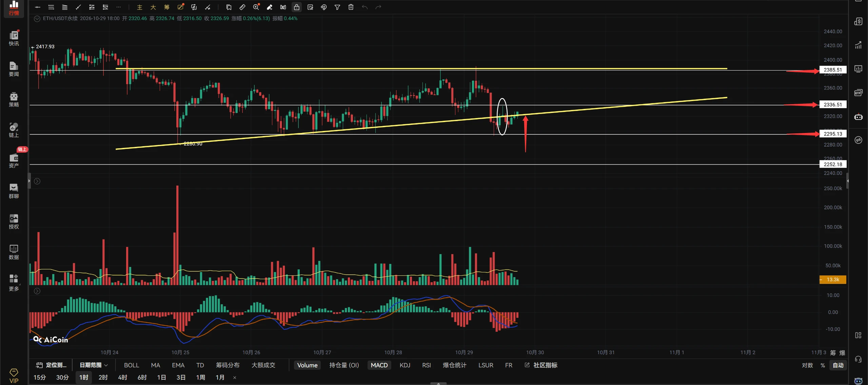Enable 对数 logarithmic scale

(x=807, y=365)
